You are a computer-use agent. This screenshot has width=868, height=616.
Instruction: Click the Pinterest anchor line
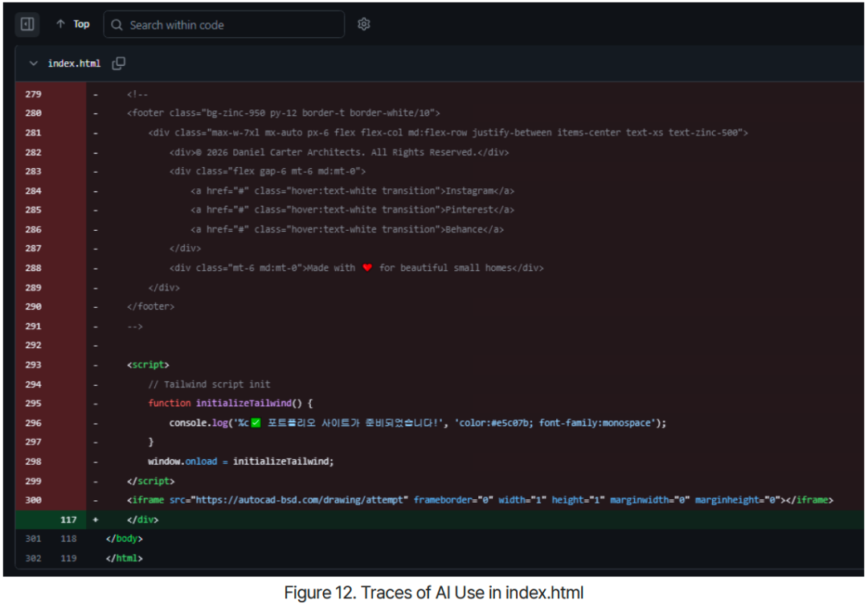point(352,210)
